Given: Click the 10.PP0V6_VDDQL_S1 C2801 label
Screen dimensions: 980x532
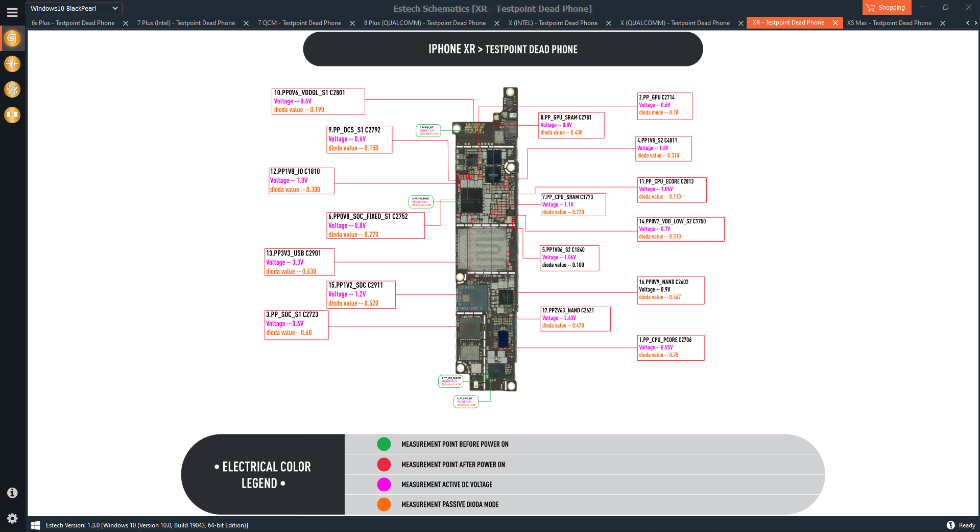Looking at the screenshot, I should (318, 101).
